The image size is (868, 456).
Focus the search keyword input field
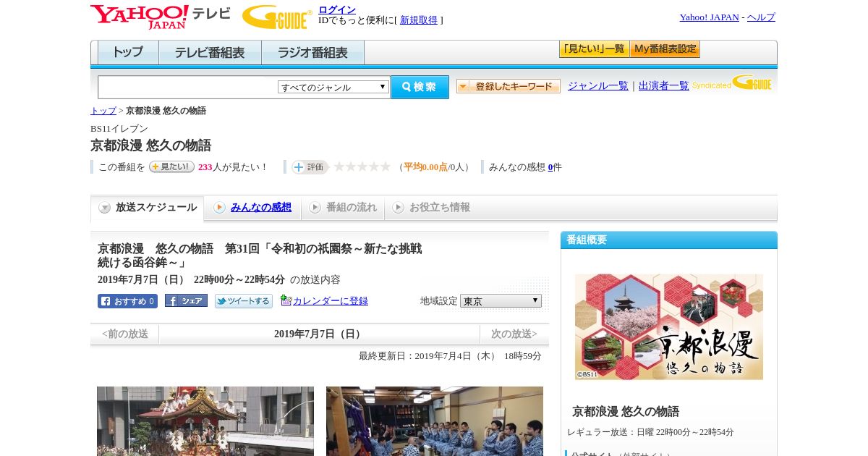click(x=188, y=87)
